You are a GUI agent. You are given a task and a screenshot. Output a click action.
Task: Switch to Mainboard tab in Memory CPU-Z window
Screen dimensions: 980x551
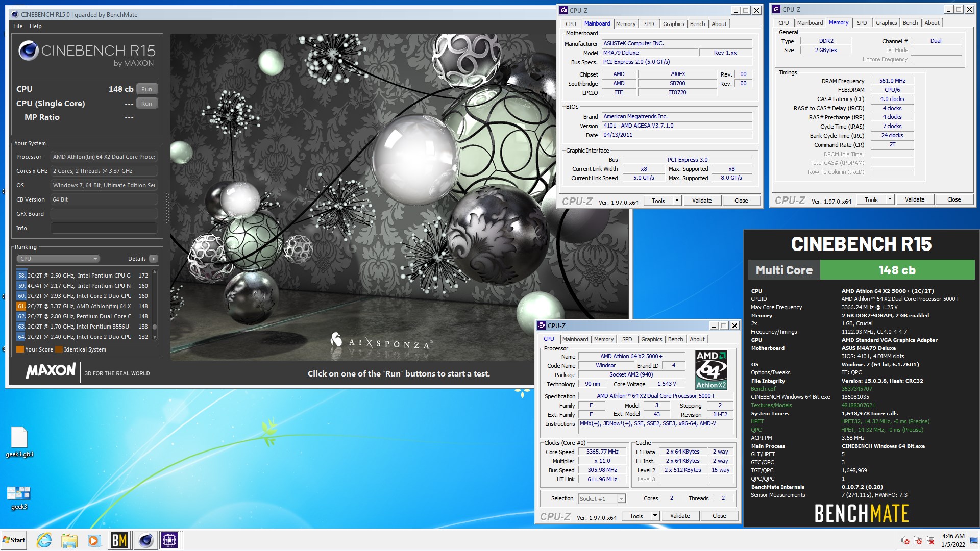pos(810,23)
